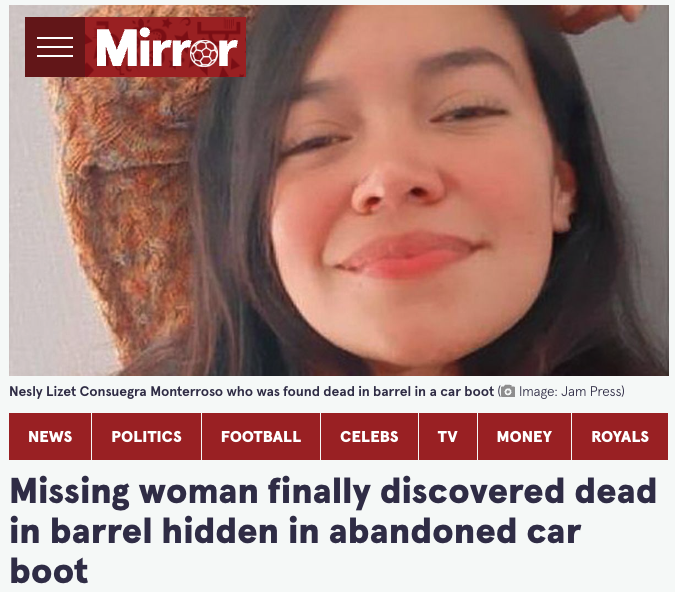Image resolution: width=675 pixels, height=592 pixels.
Task: Click the word 'boot' in headline
Action: 49,571
